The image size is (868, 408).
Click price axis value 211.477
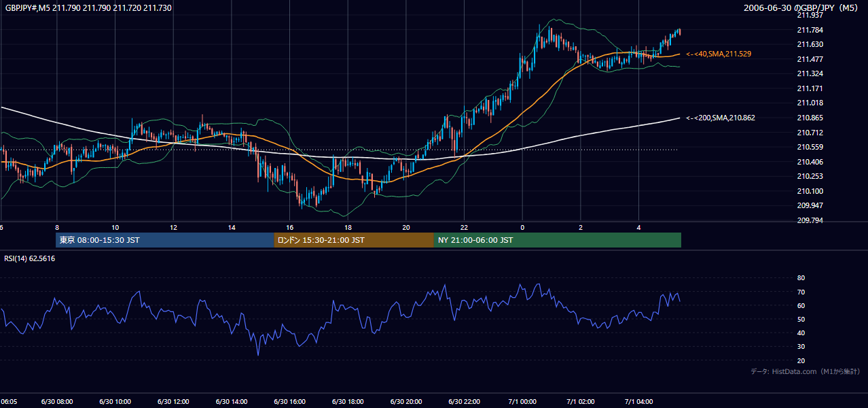pyautogui.click(x=810, y=59)
